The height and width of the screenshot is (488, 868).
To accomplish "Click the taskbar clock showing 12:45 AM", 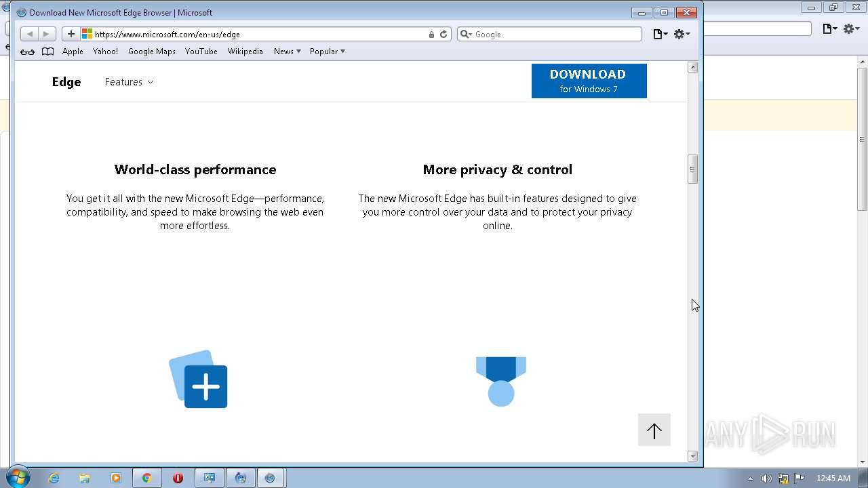I will (833, 478).
